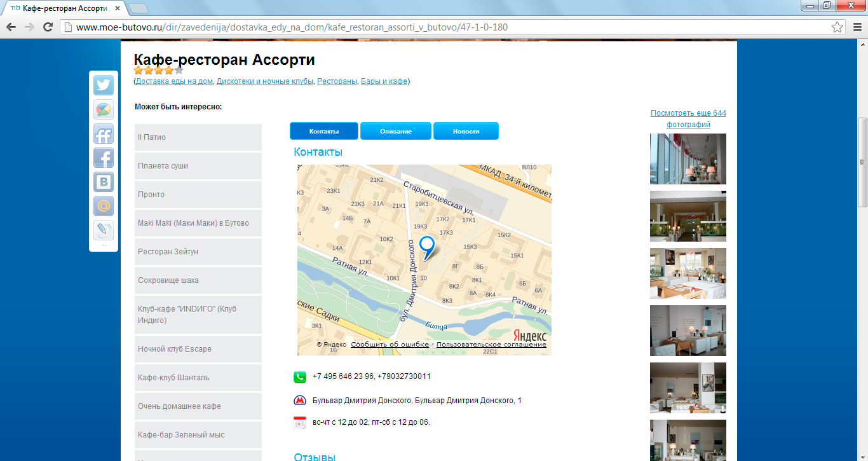Open Ночной клуб Escape item
Viewport: 868px width, 461px height.
click(x=198, y=349)
